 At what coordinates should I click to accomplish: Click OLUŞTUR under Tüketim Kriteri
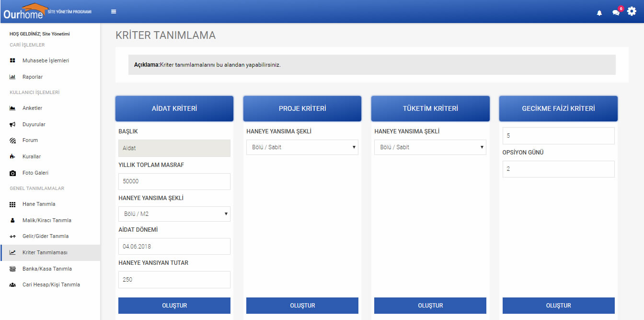[430, 306]
